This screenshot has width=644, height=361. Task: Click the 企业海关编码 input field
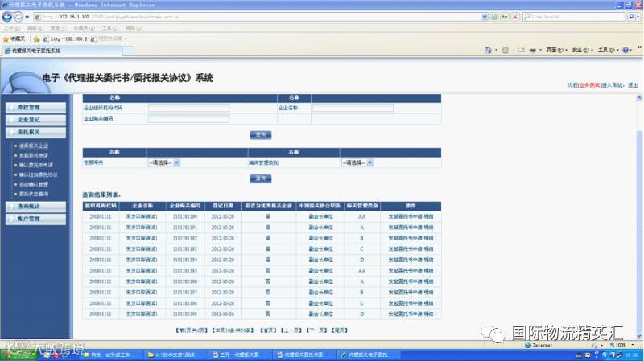(x=188, y=119)
